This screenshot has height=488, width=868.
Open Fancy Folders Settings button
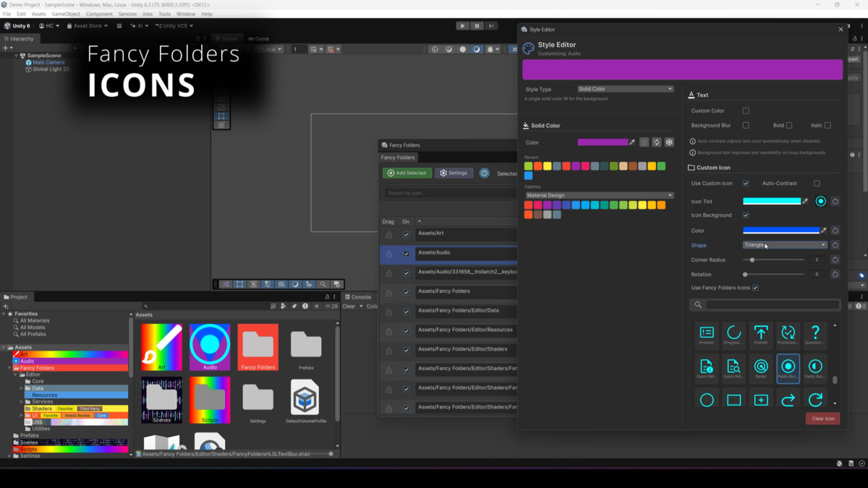(x=454, y=173)
